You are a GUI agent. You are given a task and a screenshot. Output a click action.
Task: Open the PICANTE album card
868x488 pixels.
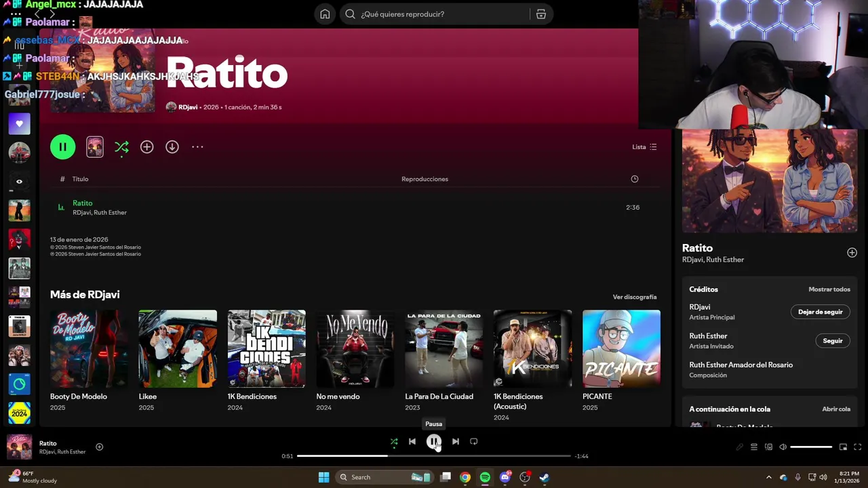point(621,361)
